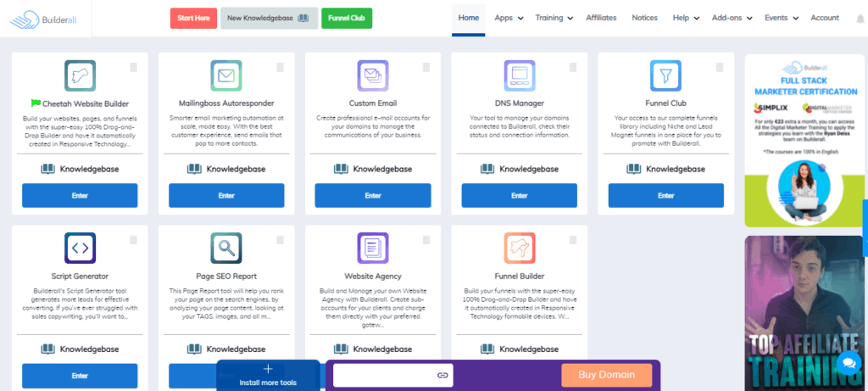Click trash icon on Page SEO Report card
Viewport: 868px width, 391px height.
pyautogui.click(x=280, y=240)
